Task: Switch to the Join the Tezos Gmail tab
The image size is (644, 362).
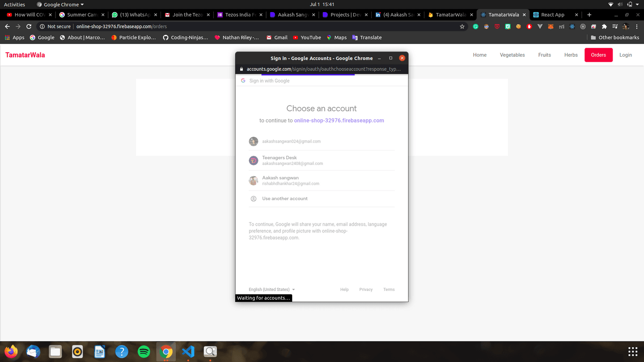Action: click(188, 15)
